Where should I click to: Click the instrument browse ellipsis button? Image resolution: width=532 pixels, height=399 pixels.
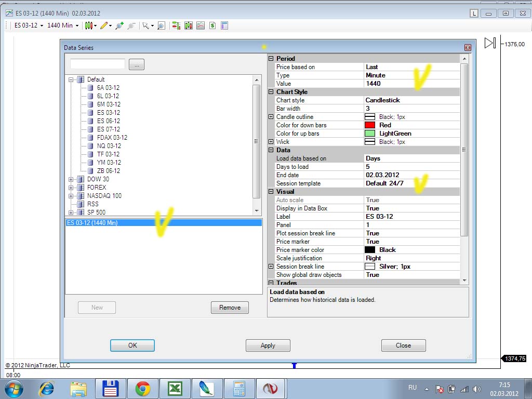tap(137, 64)
